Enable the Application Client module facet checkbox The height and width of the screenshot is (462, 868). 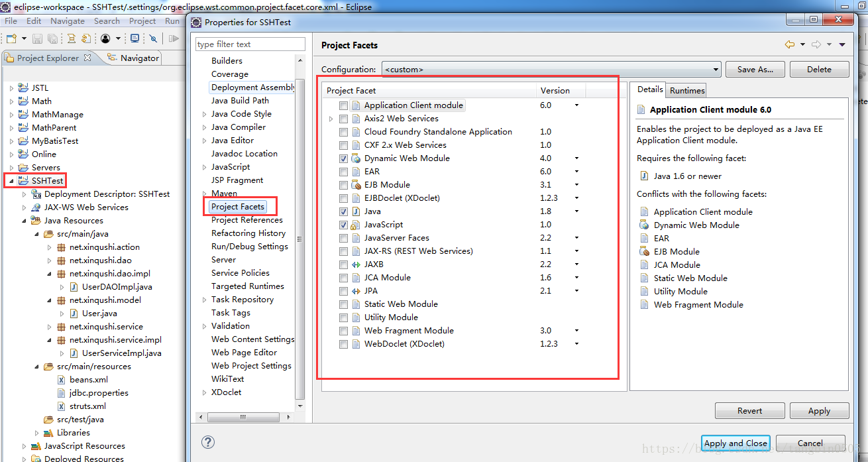tap(343, 105)
